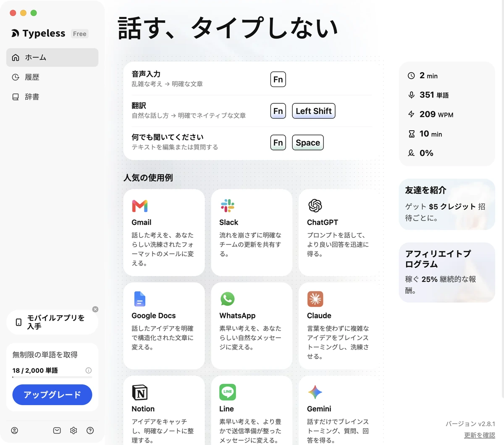
Task: Click the info icon next to word count
Action: [x=89, y=370]
